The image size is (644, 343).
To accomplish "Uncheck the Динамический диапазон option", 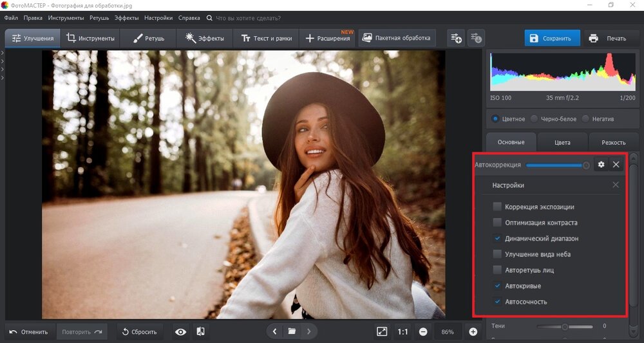I will click(497, 239).
